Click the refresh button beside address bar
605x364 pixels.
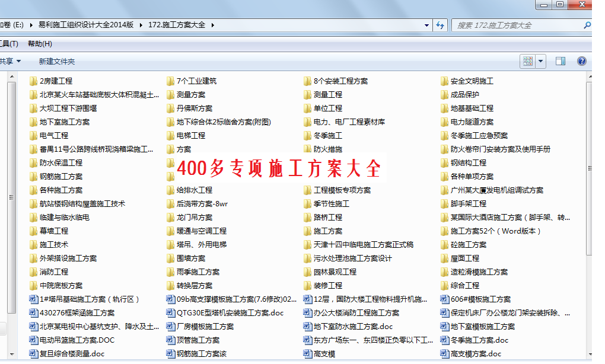440,25
